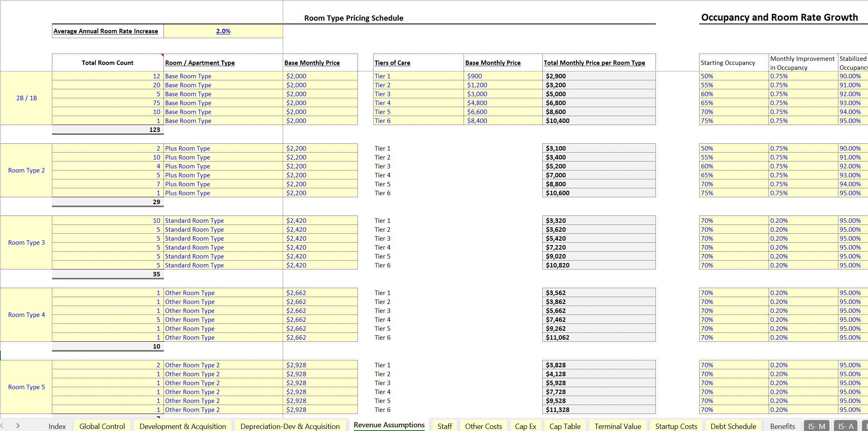Viewport: 868px width, 431px height.
Task: Click the room count cell showing 75
Action: point(108,103)
